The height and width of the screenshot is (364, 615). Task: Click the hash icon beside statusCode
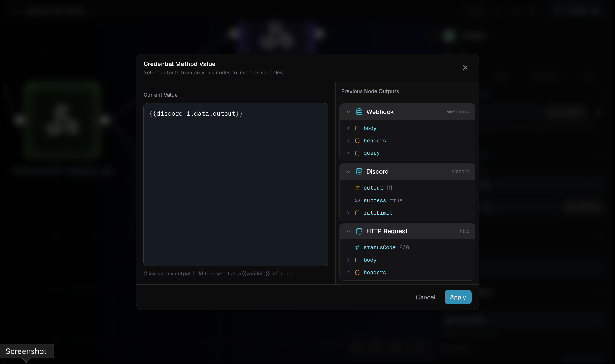pyautogui.click(x=357, y=247)
